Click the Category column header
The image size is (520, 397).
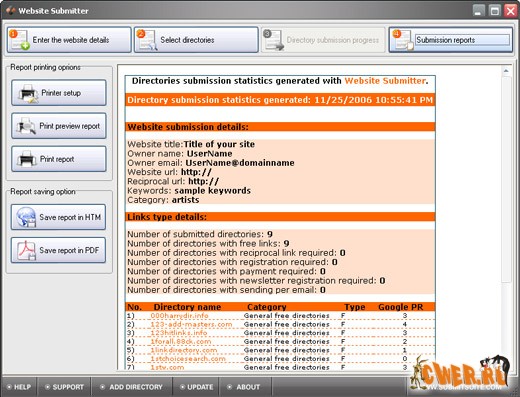click(x=267, y=307)
